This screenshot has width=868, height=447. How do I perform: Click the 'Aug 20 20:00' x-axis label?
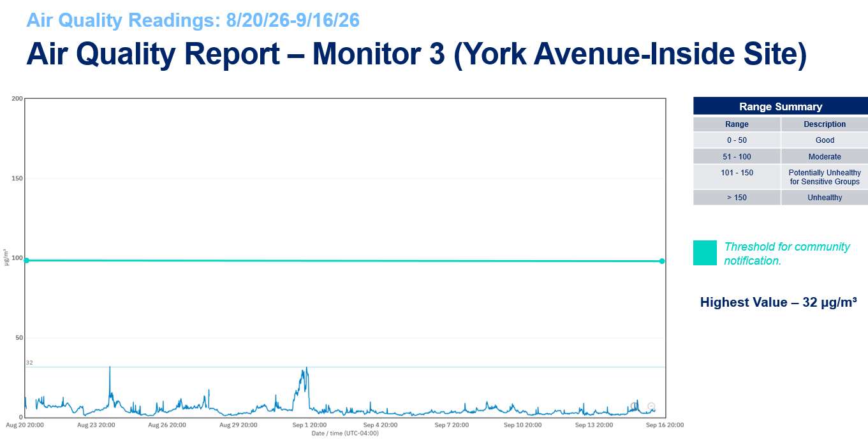pos(25,425)
